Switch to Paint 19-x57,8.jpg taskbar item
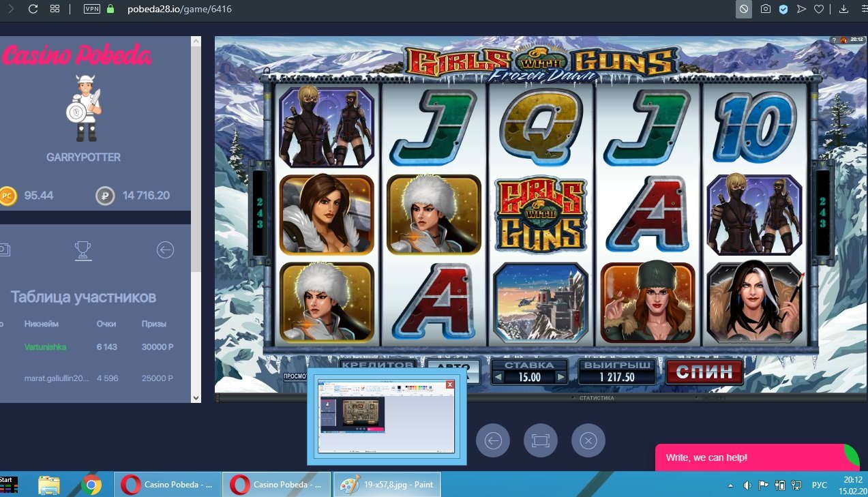The image size is (868, 497). coord(387,485)
